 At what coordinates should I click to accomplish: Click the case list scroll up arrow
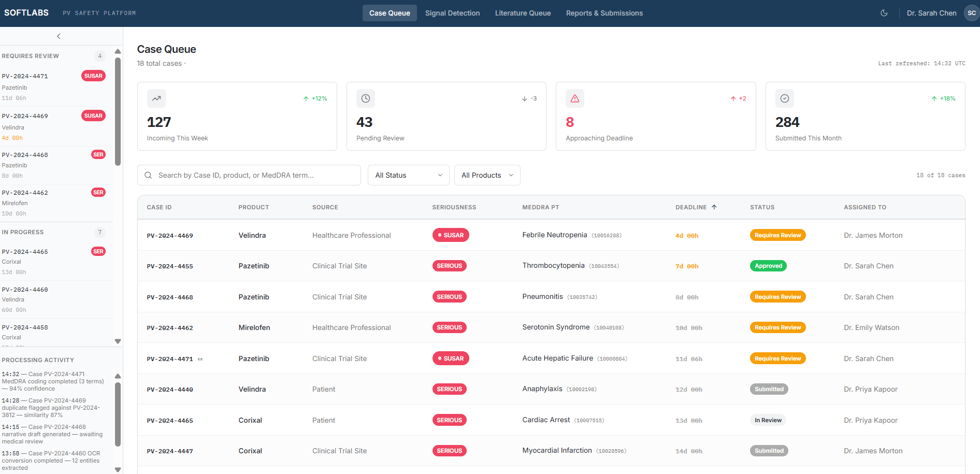pyautogui.click(x=118, y=51)
